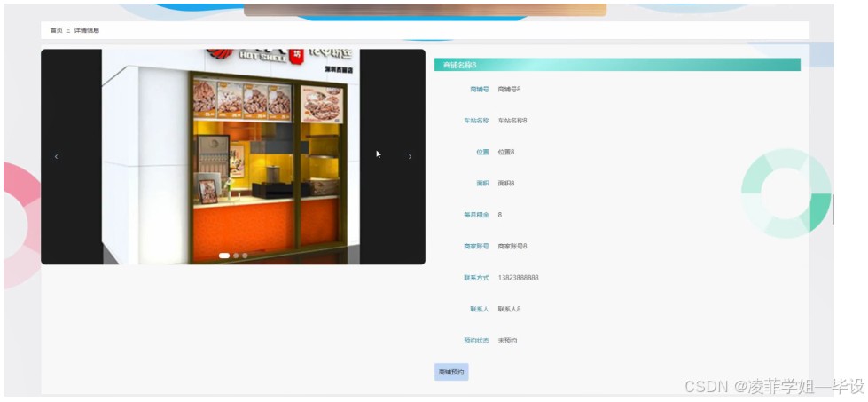
Task: Click the 商铺号 field label
Action: [480, 89]
